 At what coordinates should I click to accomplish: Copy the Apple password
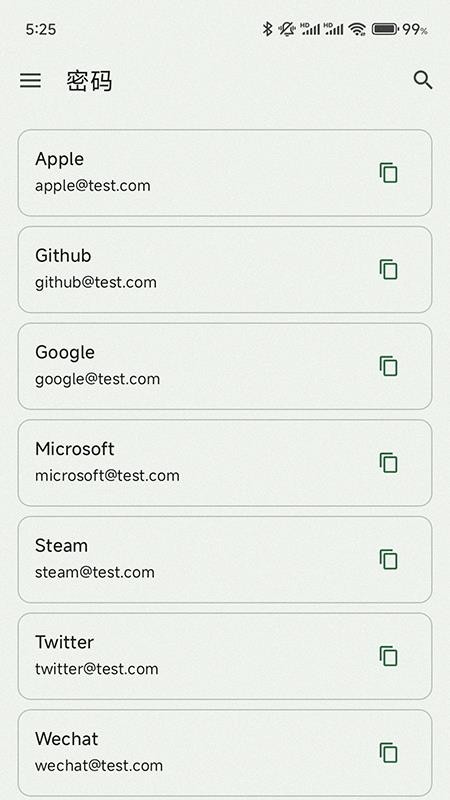click(388, 173)
